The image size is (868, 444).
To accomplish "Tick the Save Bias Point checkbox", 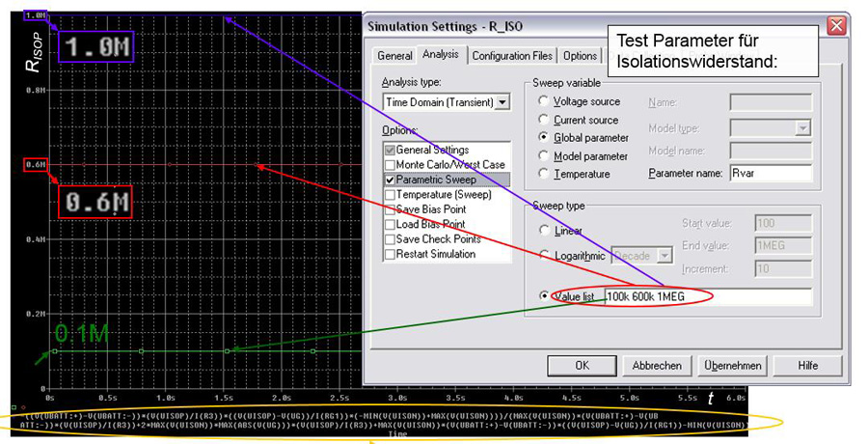I will tap(390, 209).
